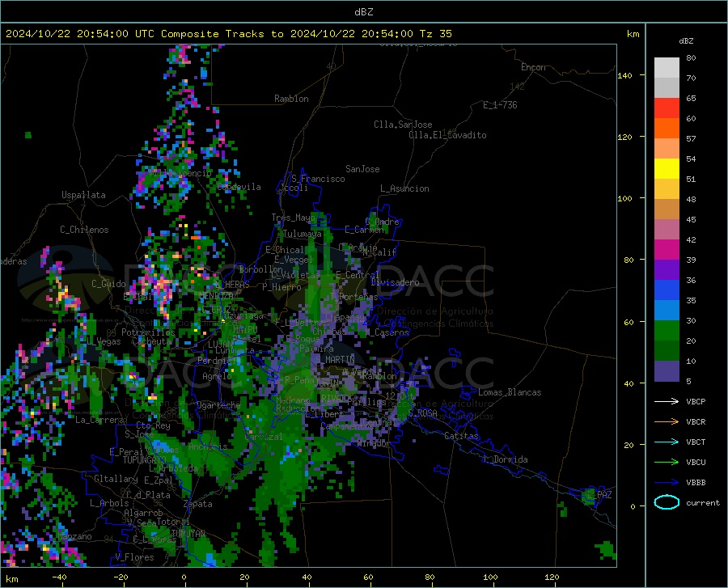Click the 'Uspallata' map label
This screenshot has width=728, height=588.
pyautogui.click(x=83, y=195)
